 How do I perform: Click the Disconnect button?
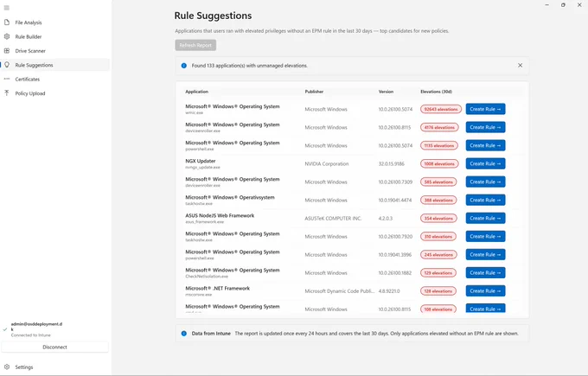54,347
